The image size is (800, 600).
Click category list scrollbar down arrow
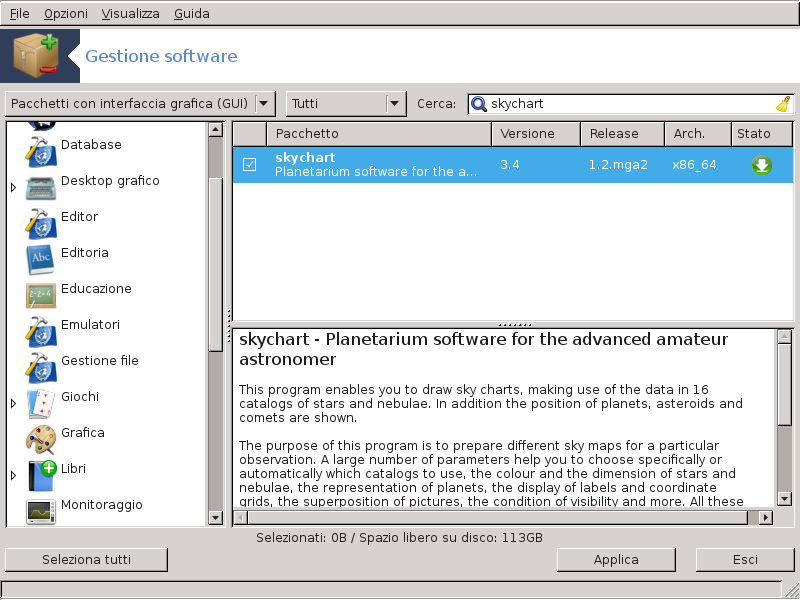click(x=216, y=518)
